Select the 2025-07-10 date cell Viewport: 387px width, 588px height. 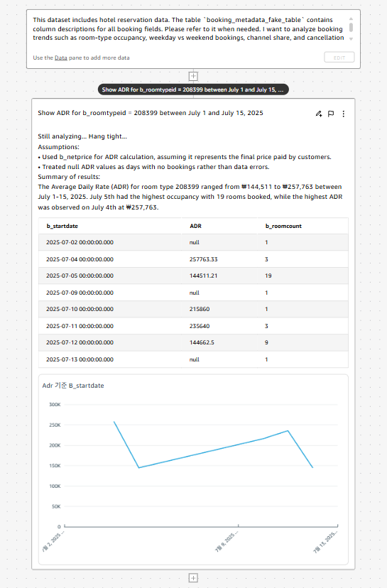click(80, 309)
